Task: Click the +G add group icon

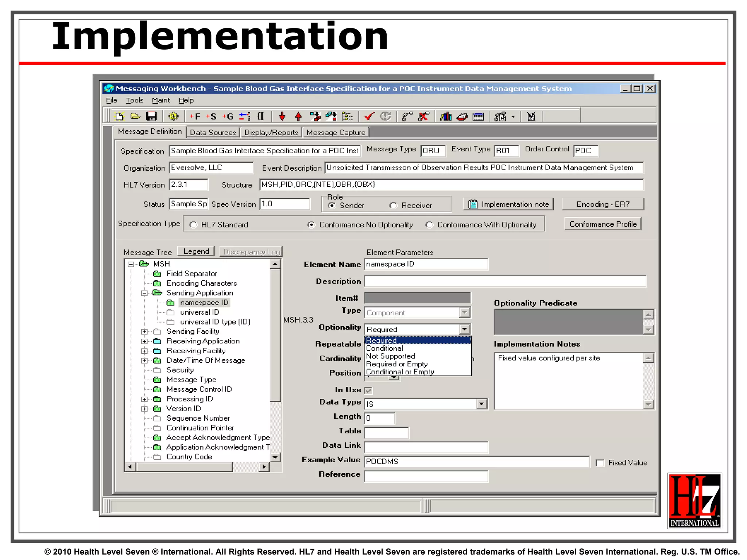Action: click(x=228, y=117)
